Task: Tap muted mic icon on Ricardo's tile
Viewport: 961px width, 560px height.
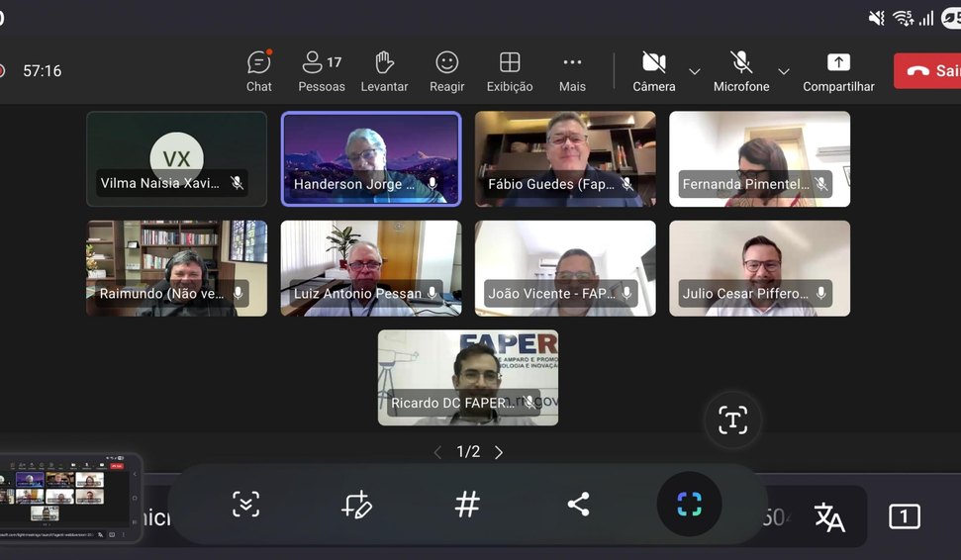Action: point(529,402)
